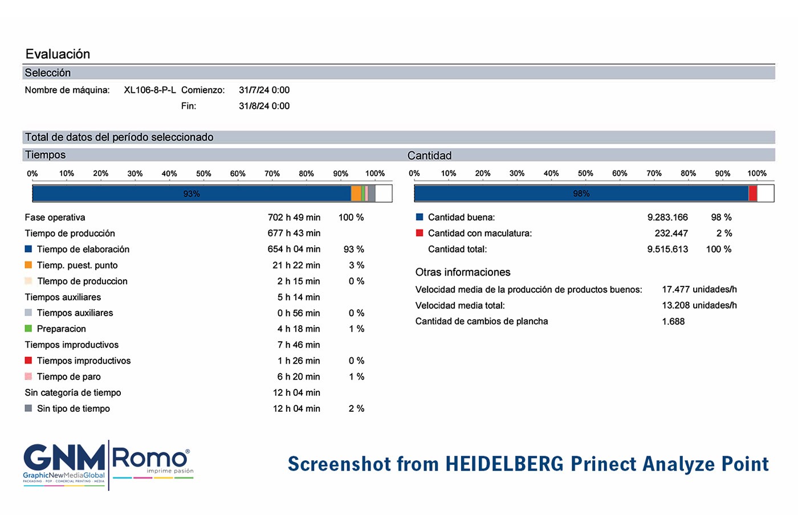Select the 4 h 18 min value
The image size is (798, 532).
[299, 329]
